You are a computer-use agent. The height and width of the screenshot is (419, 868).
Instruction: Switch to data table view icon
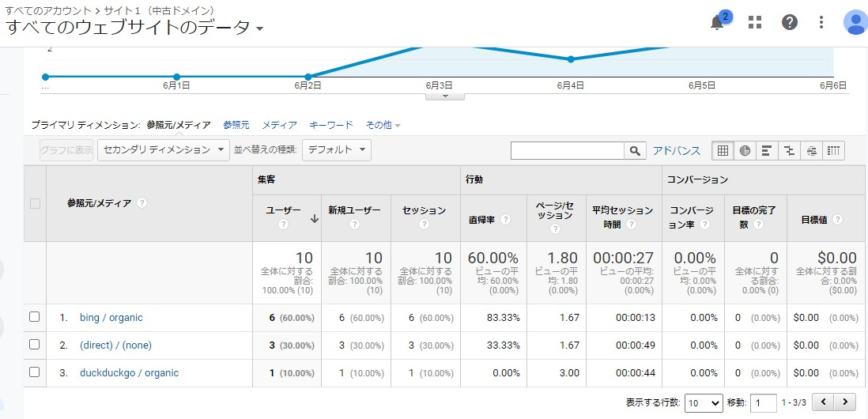(723, 150)
